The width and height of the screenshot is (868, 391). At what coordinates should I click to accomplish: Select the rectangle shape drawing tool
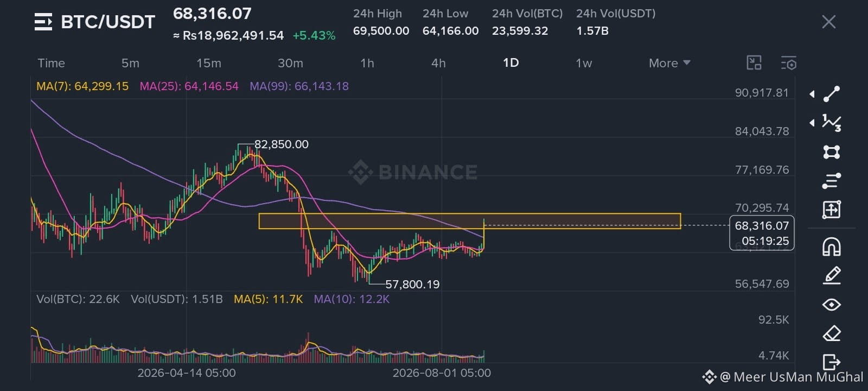tap(832, 152)
